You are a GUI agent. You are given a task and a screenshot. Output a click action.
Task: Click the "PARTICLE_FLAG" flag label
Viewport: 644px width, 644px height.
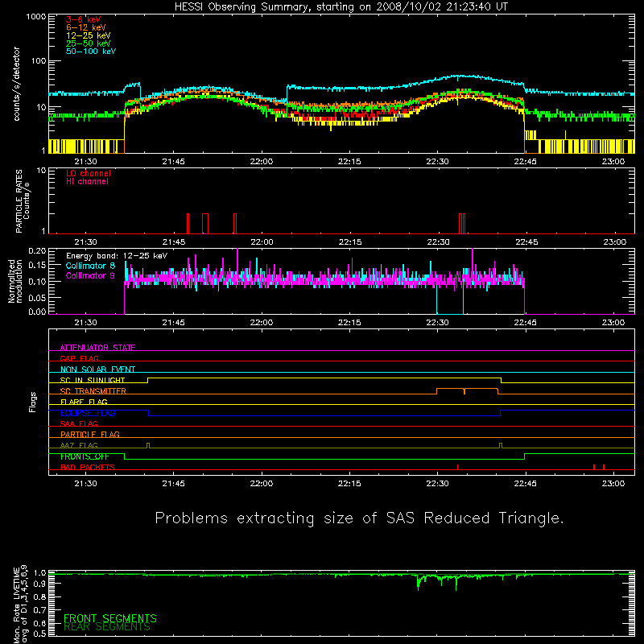pos(90,435)
